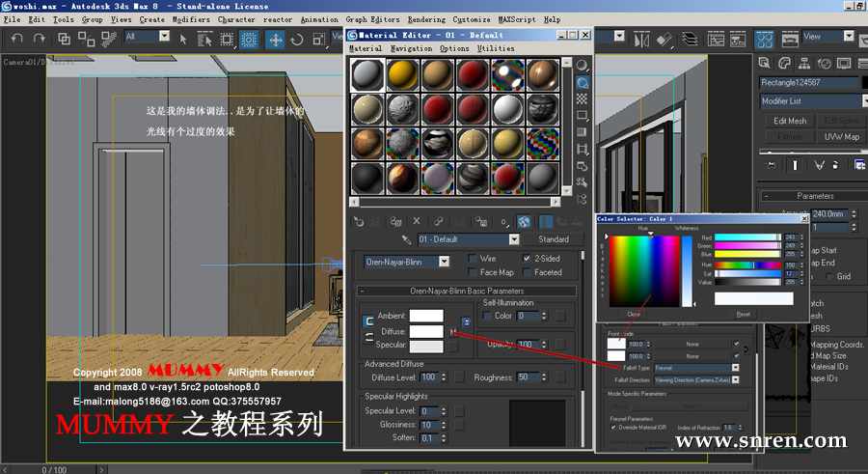Activate the Select and Scale tool
Image resolution: width=868 pixels, height=474 pixels.
coord(319,40)
